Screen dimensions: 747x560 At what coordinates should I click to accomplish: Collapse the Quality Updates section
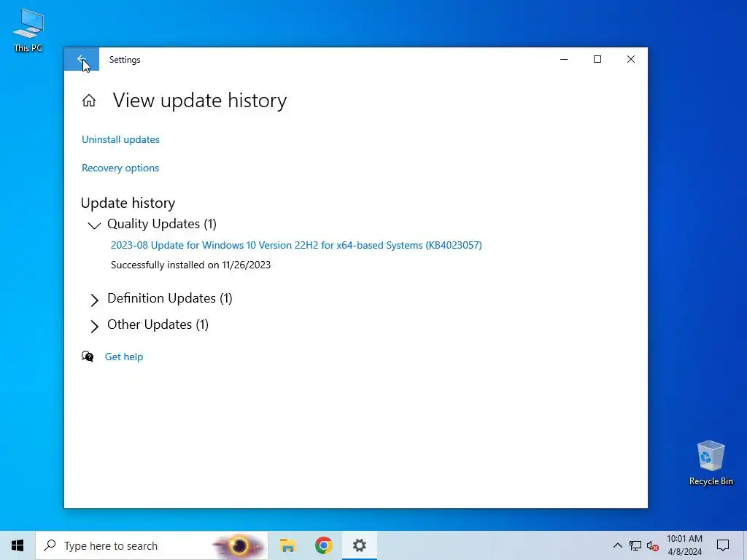pos(94,225)
